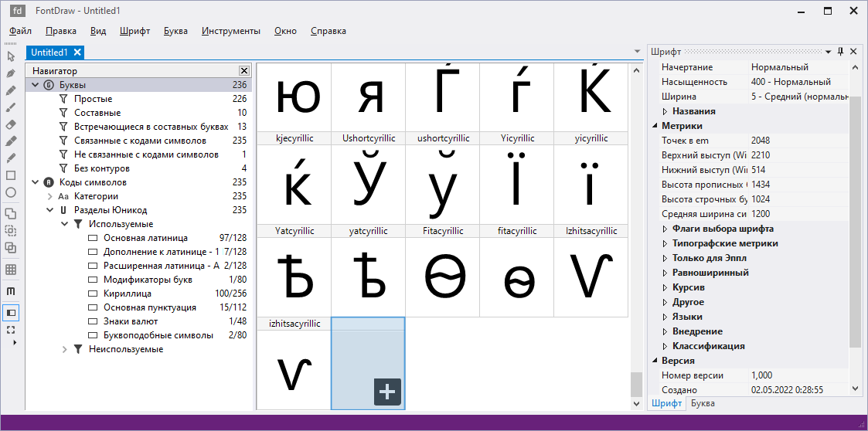
Task: Click the unite contours icon
Action: (x=11, y=213)
